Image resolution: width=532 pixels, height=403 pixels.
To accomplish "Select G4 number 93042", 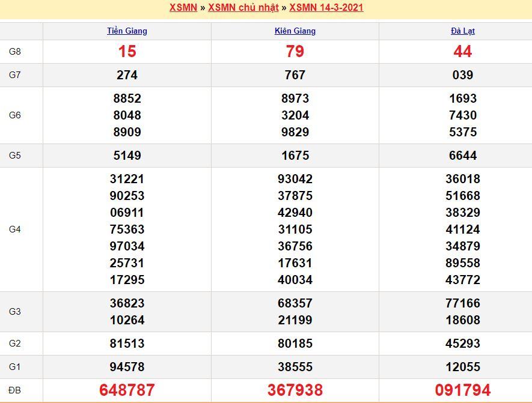I will point(295,179).
